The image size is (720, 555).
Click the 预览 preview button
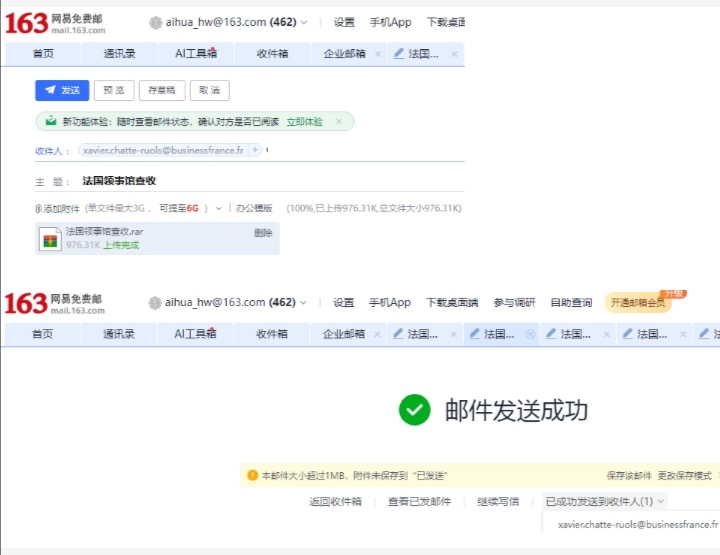point(114,90)
